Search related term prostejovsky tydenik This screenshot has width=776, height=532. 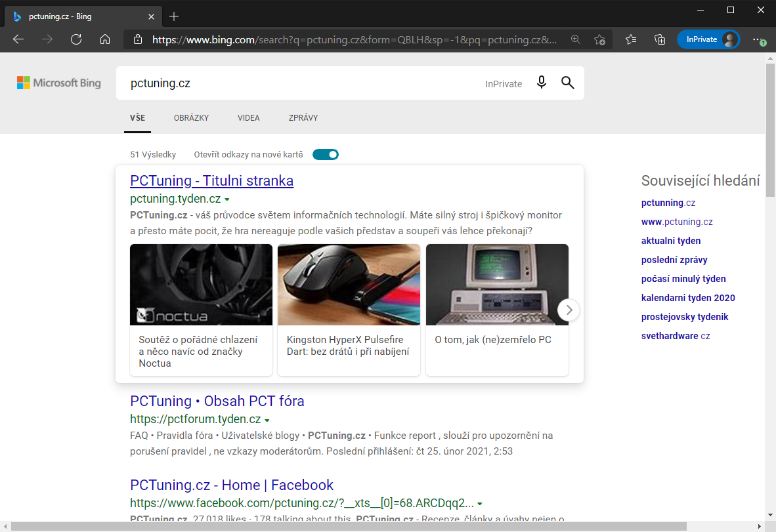[685, 317]
